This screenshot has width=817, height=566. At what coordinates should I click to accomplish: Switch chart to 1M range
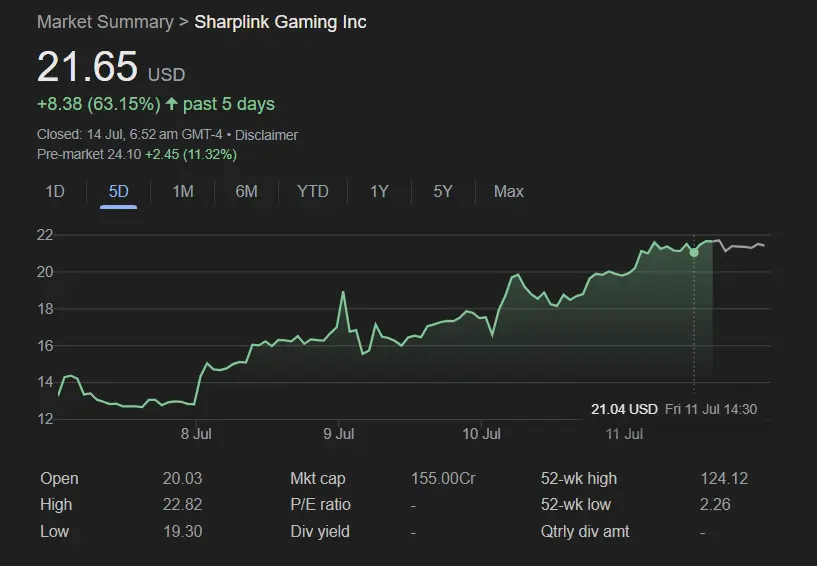pos(183,192)
